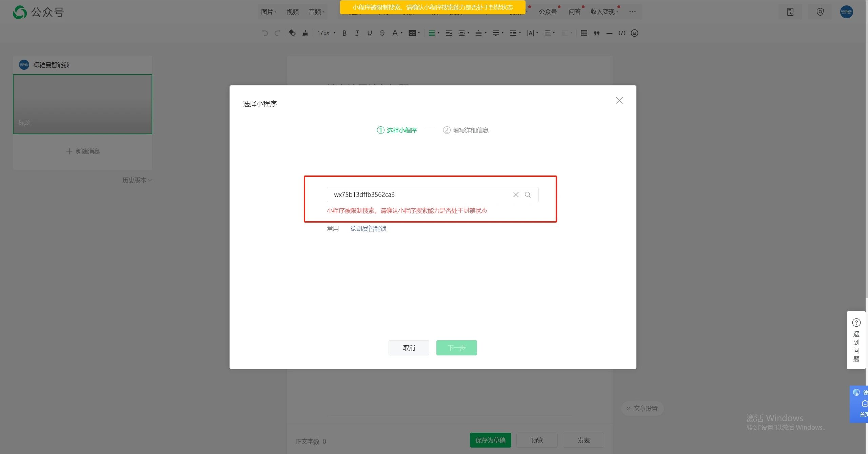
Task: Click the emoji smiley icon
Action: coord(634,33)
